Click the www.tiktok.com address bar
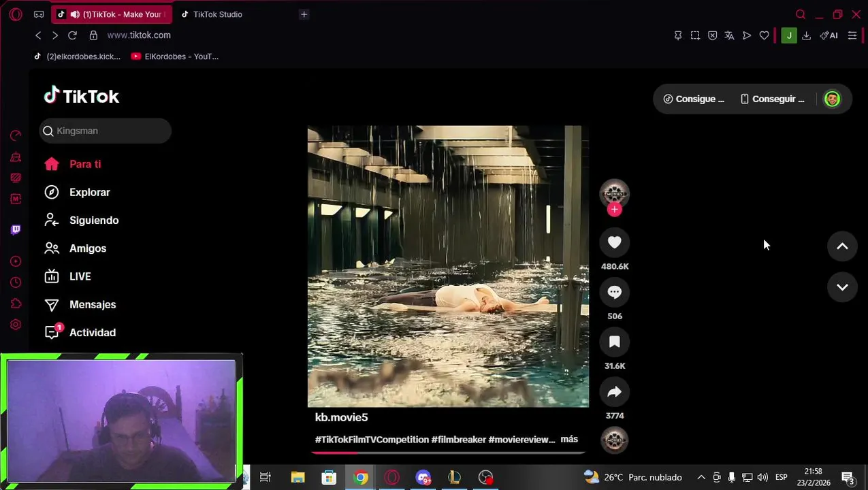This screenshot has width=868, height=490. tap(139, 35)
